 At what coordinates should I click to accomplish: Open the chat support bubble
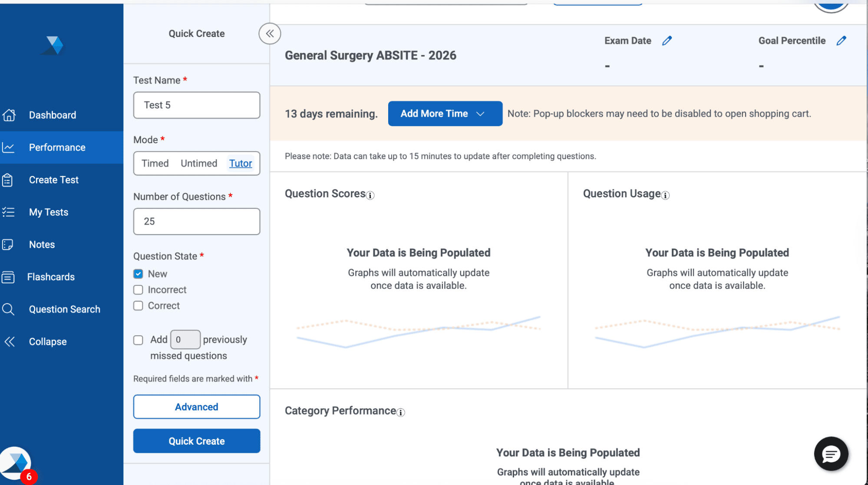831,454
